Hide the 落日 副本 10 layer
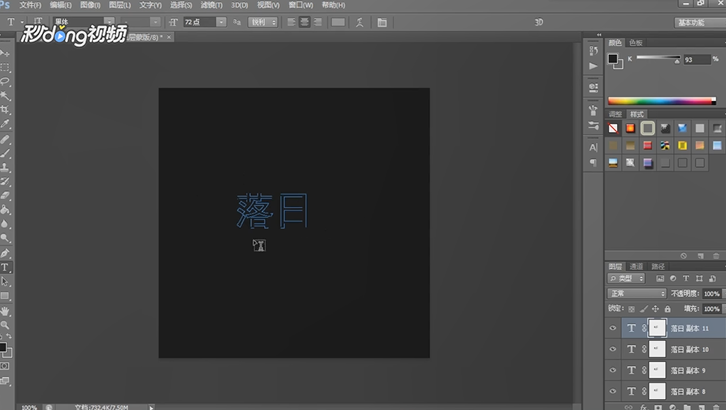726x410 pixels. tap(613, 349)
